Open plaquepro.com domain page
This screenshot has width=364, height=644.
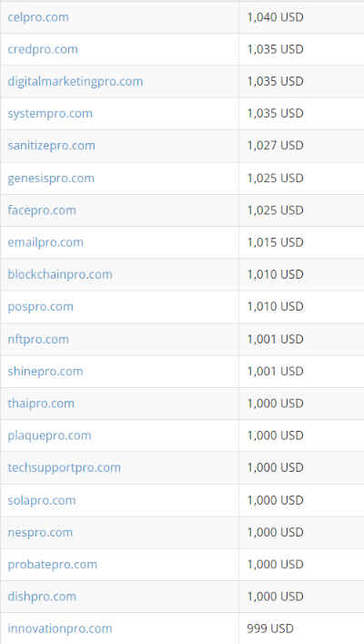(49, 435)
